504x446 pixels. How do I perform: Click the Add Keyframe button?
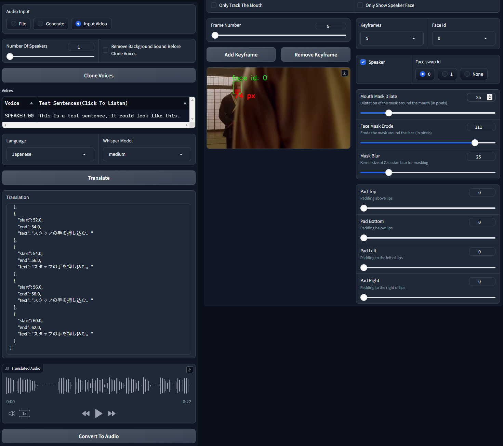pos(241,55)
